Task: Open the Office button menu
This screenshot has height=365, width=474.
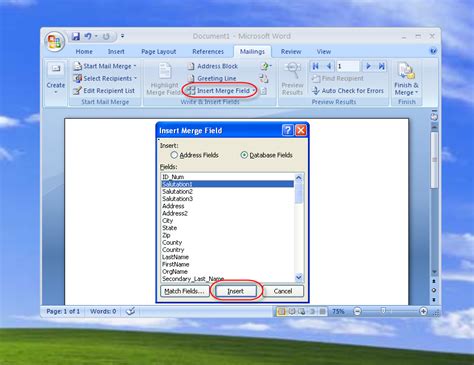Action: [x=55, y=42]
